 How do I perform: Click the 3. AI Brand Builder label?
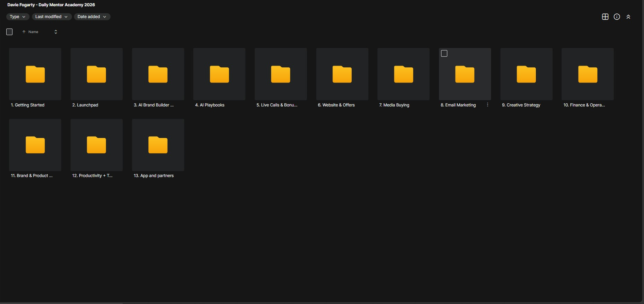tap(154, 105)
